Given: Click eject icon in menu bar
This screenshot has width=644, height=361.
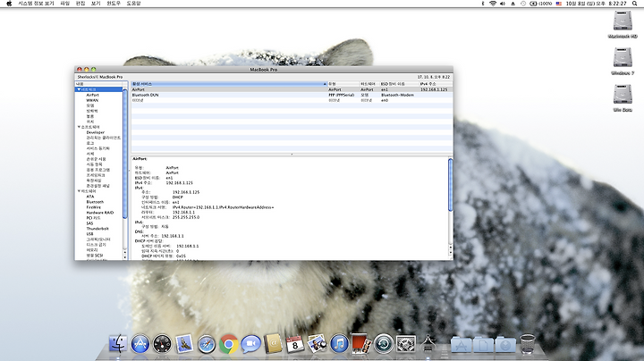Looking at the screenshot, I should click(x=513, y=4).
